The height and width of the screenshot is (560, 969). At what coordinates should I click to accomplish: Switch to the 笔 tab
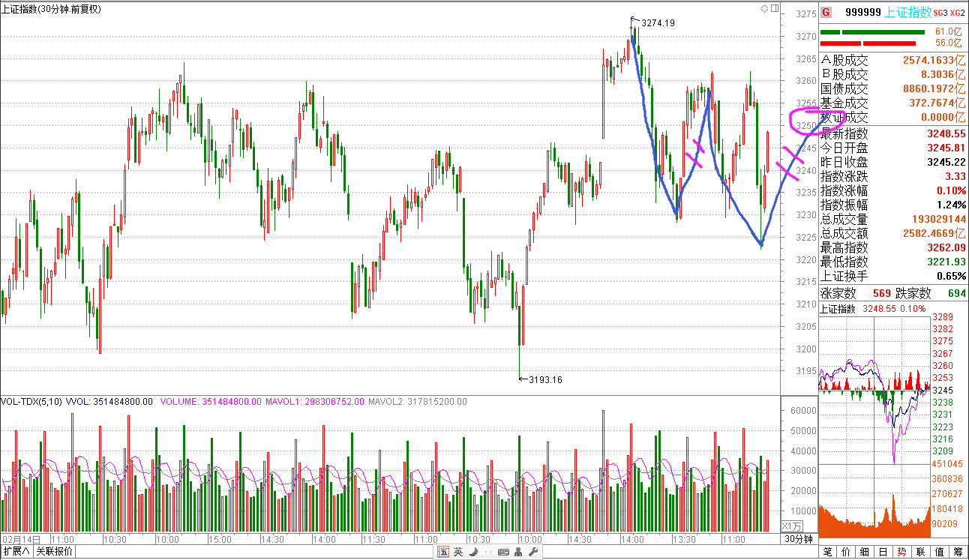pyautogui.click(x=828, y=552)
